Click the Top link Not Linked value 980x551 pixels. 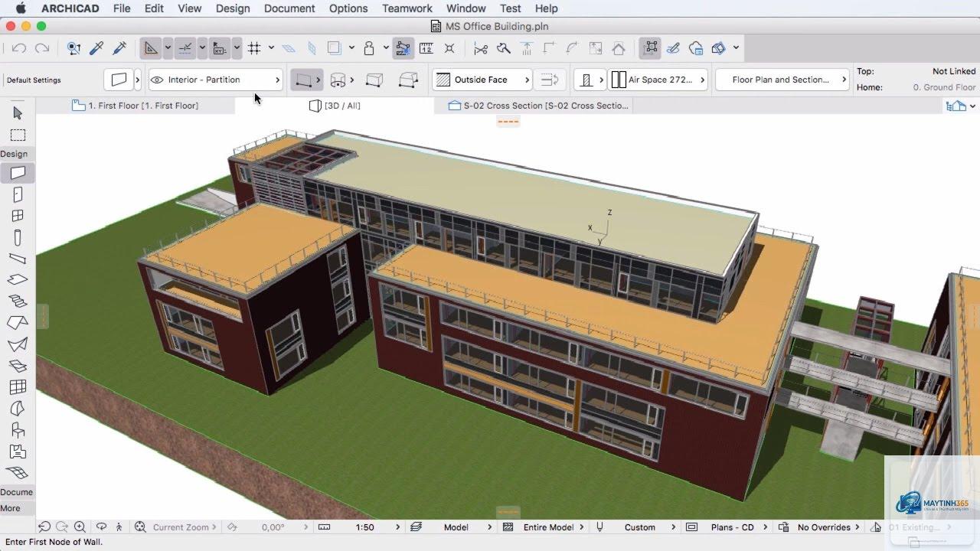[953, 71]
